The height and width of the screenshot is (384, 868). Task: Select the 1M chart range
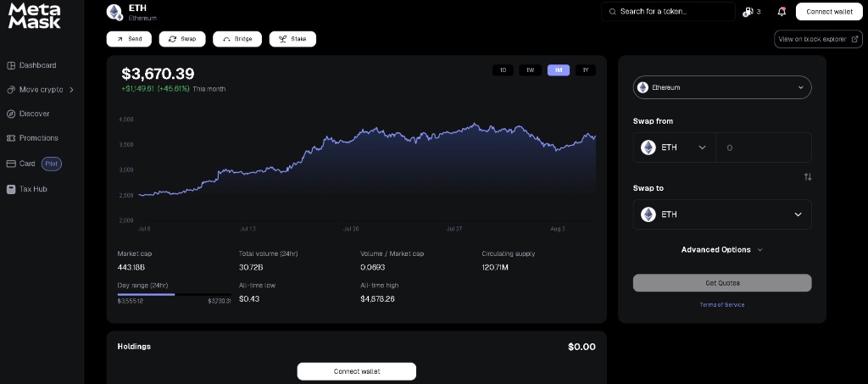[559, 70]
